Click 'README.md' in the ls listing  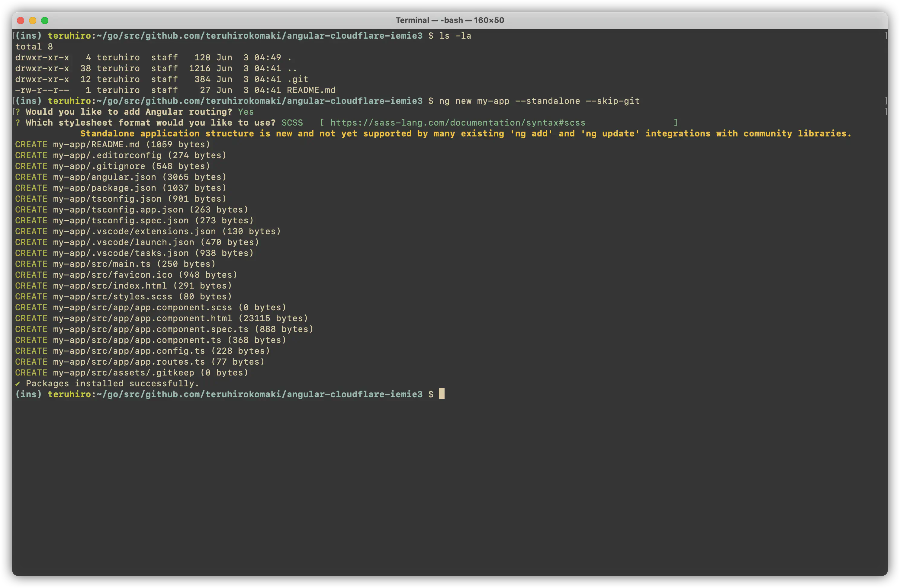[x=311, y=90]
